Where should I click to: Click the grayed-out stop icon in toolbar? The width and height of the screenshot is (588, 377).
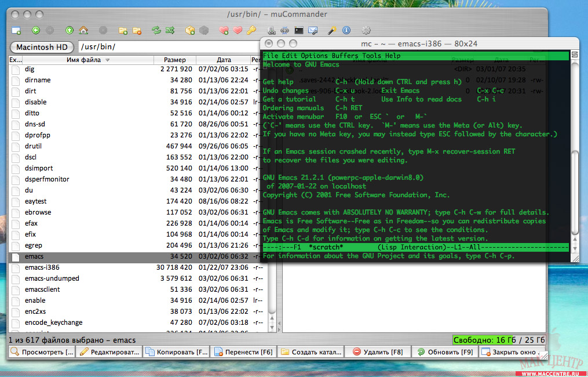point(103,30)
